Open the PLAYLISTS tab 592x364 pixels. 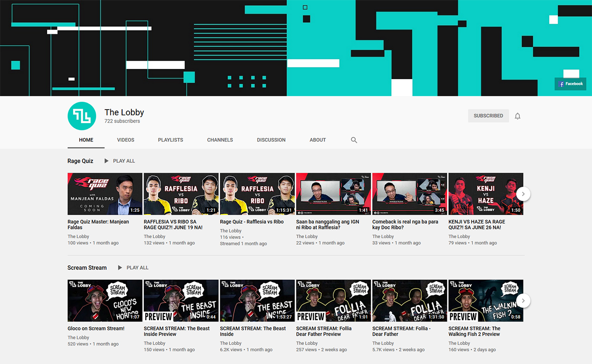pos(171,140)
